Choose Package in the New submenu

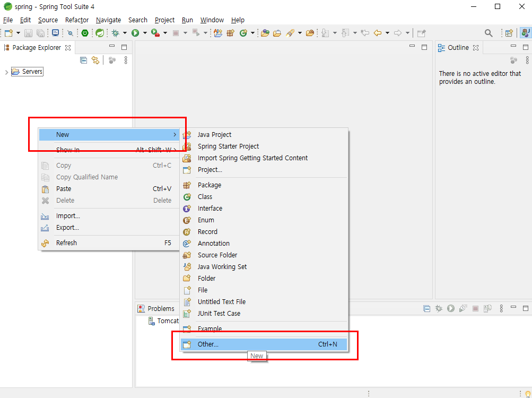click(x=264, y=185)
